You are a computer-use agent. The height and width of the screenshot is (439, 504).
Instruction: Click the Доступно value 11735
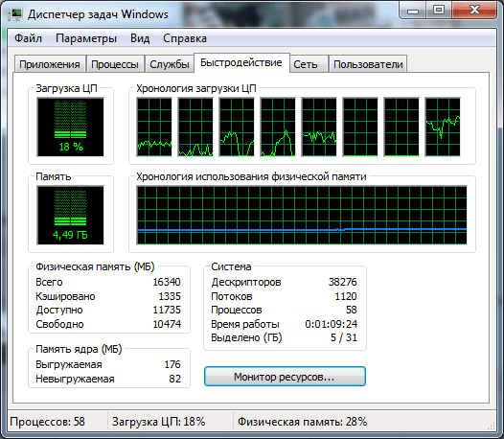(x=167, y=310)
